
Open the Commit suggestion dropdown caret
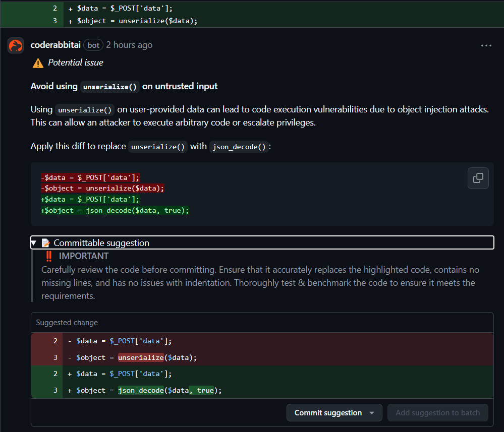pos(372,413)
